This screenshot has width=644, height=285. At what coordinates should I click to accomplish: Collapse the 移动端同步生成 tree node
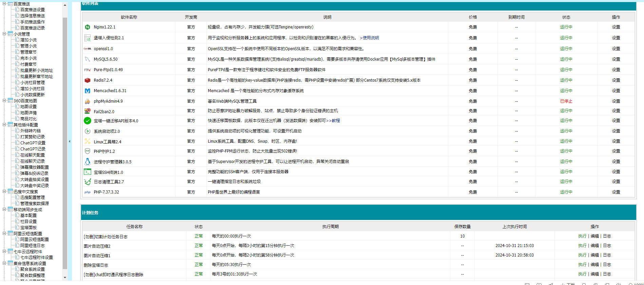point(4,209)
